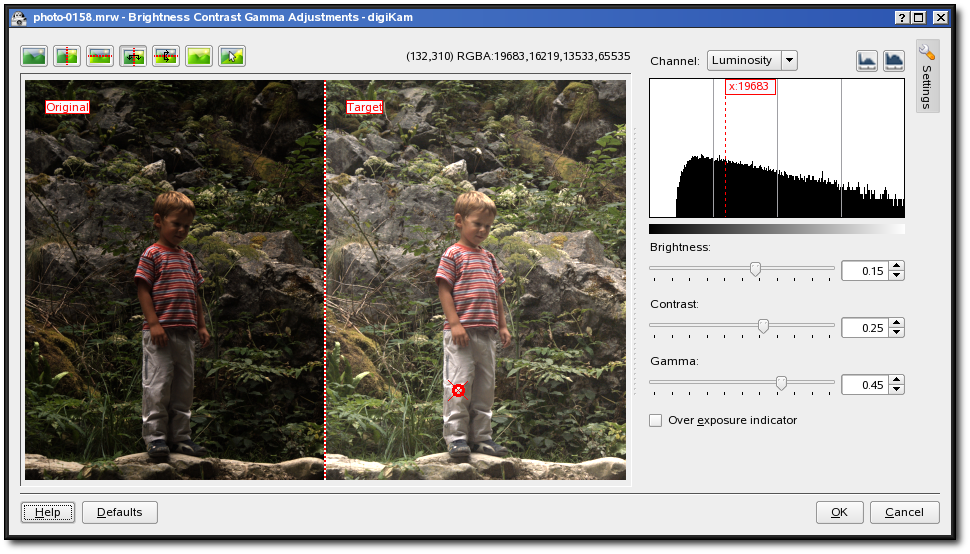Click the Brightness value field 0.15
This screenshot has height=554, width=970.
click(x=865, y=271)
